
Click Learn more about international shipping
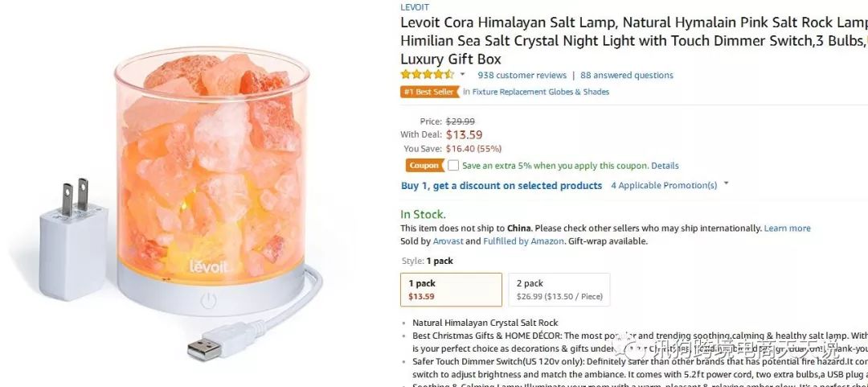coord(787,228)
